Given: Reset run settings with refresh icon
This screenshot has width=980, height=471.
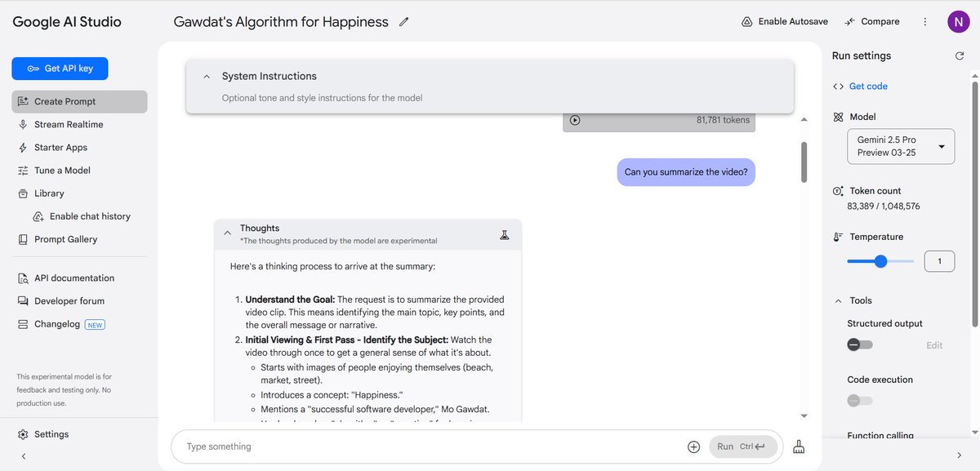Looking at the screenshot, I should (x=960, y=56).
